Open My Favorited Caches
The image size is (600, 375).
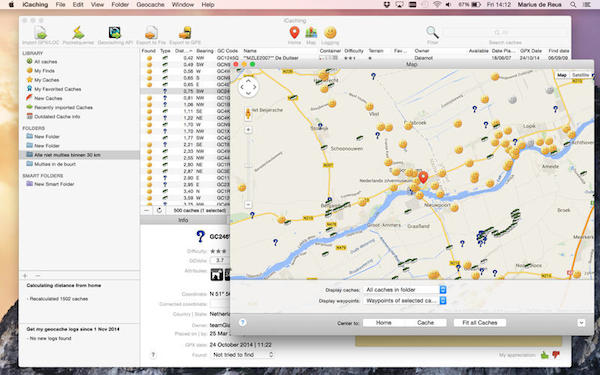(57, 89)
